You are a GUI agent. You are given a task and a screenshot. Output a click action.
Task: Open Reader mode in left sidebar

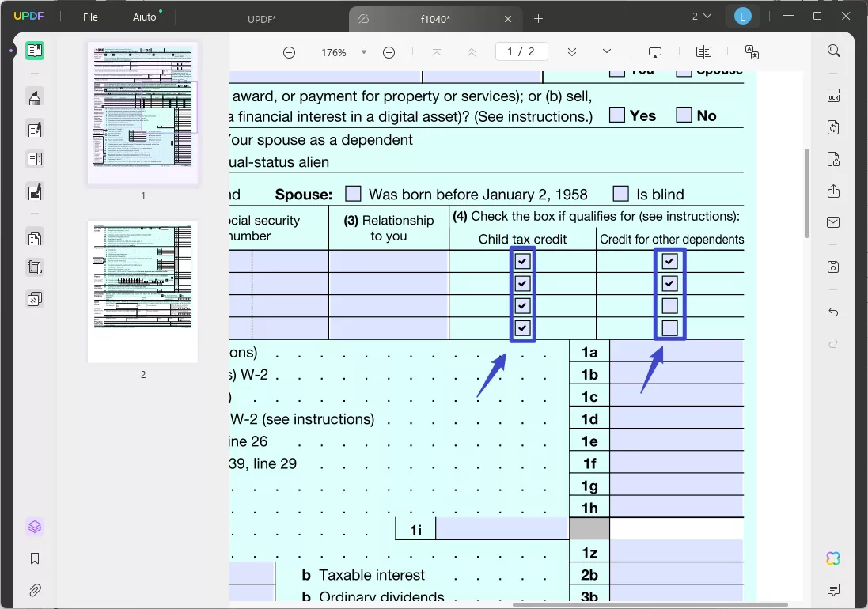34,51
